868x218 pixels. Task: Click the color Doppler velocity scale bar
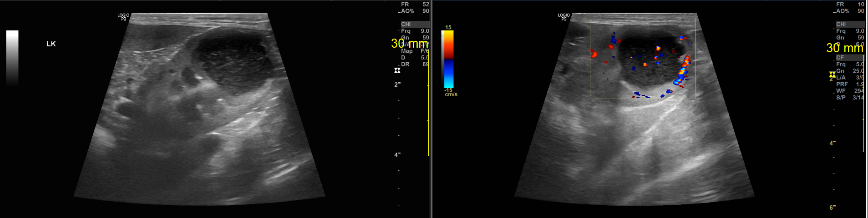coord(448,59)
